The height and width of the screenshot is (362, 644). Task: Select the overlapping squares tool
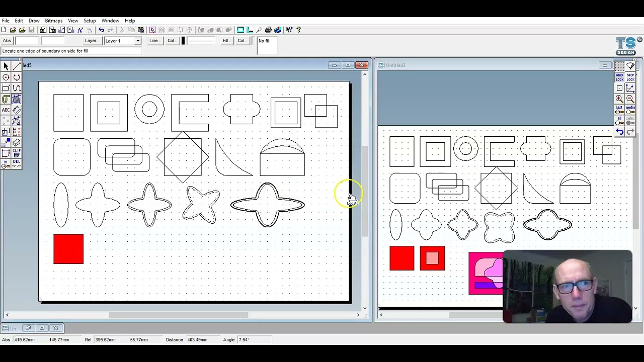point(6,132)
